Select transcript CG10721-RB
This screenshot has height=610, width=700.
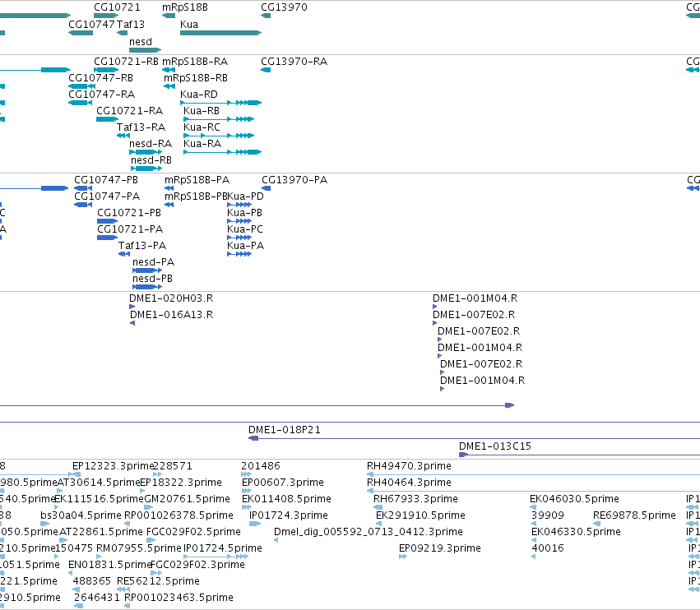coord(106,70)
